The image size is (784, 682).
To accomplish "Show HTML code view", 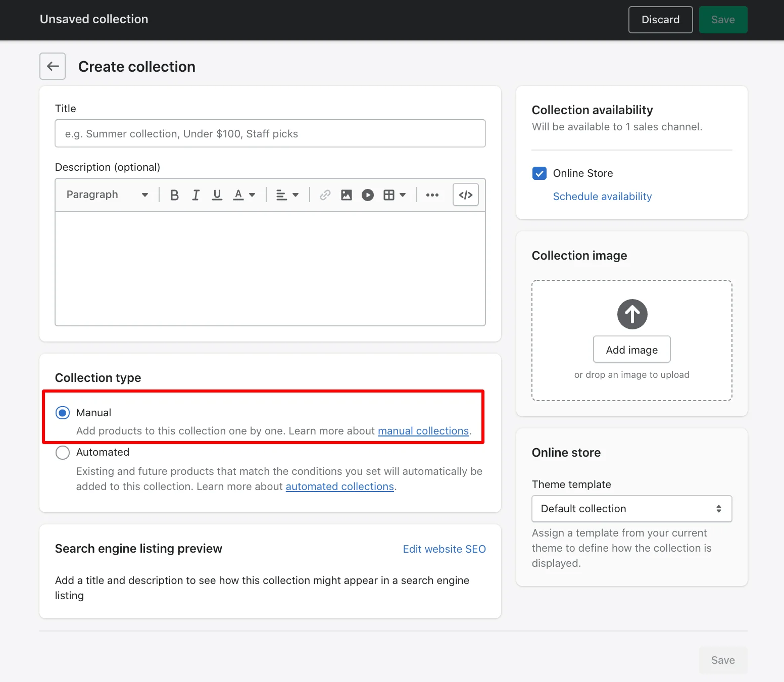I will [465, 195].
